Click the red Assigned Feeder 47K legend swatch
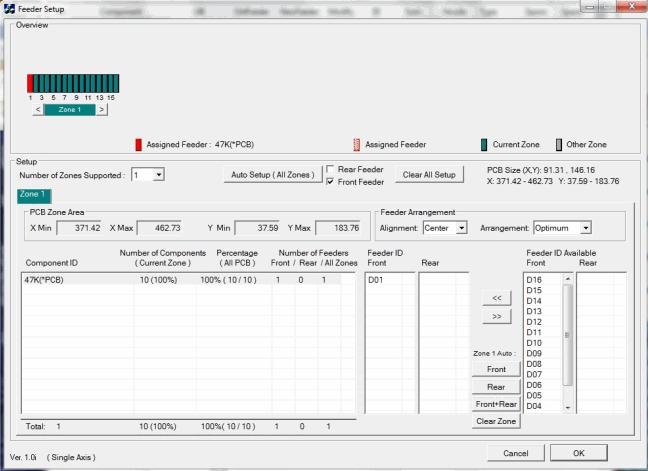The width and height of the screenshot is (648, 471). [x=139, y=145]
